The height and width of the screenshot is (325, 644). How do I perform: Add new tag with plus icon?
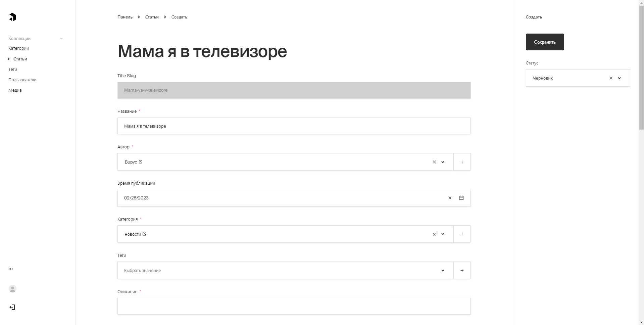(462, 270)
